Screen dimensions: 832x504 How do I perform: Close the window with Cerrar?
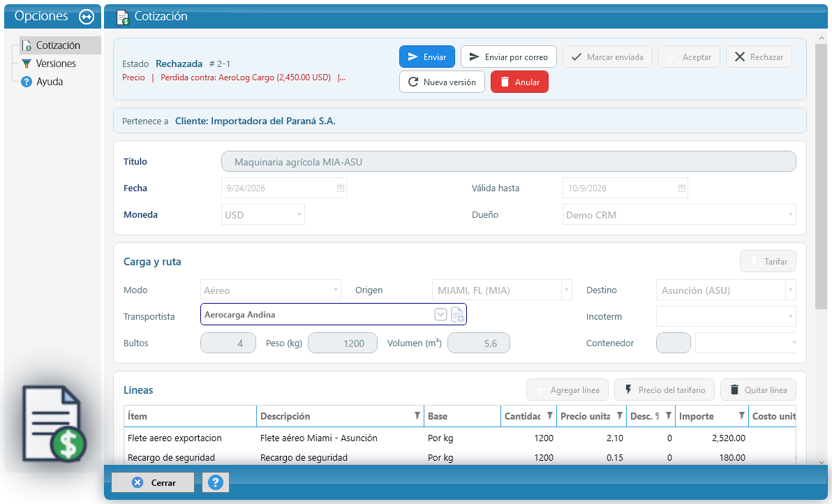[153, 483]
